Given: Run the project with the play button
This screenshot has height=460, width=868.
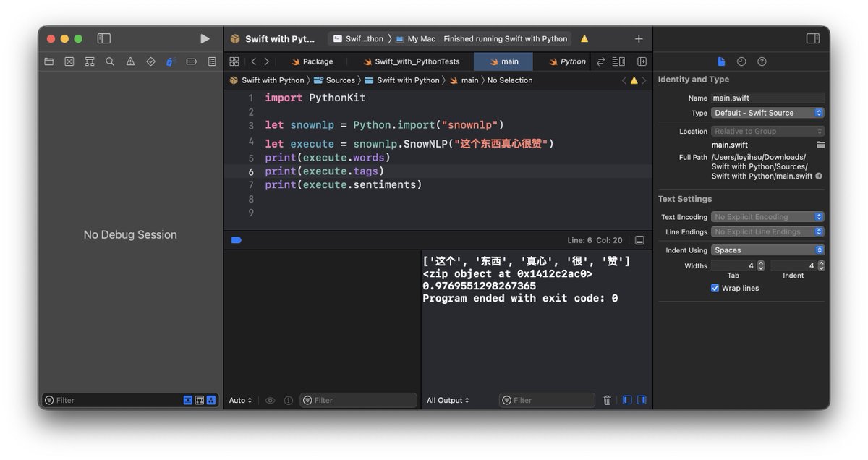Looking at the screenshot, I should (205, 38).
